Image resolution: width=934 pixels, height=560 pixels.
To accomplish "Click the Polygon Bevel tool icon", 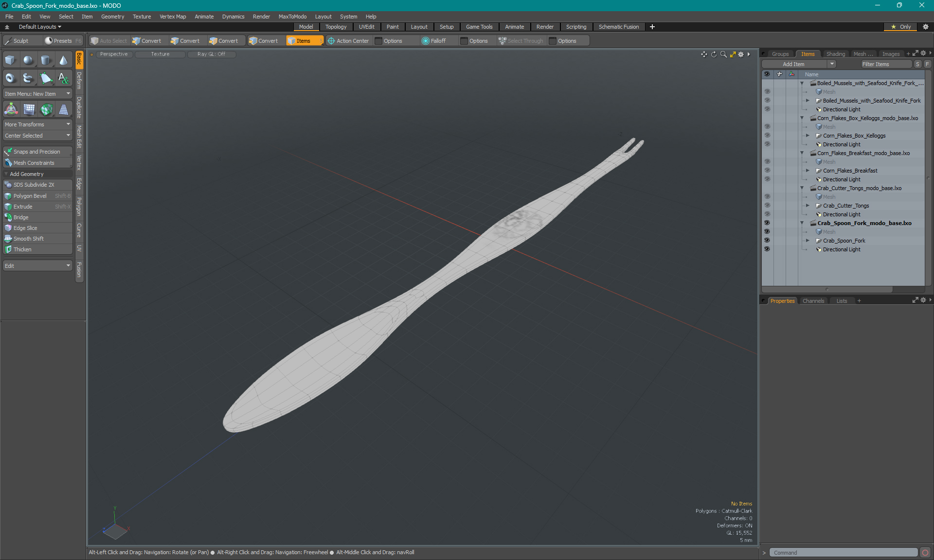I will [8, 196].
